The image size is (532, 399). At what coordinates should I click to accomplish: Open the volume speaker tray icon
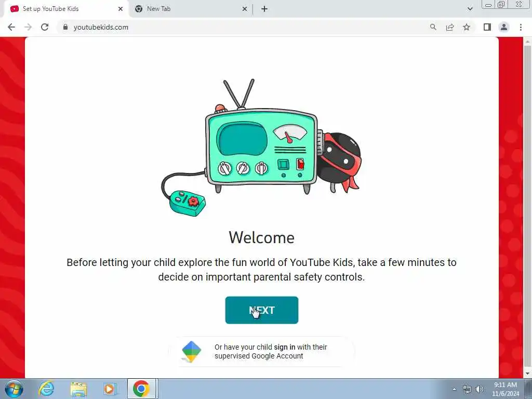tap(480, 389)
